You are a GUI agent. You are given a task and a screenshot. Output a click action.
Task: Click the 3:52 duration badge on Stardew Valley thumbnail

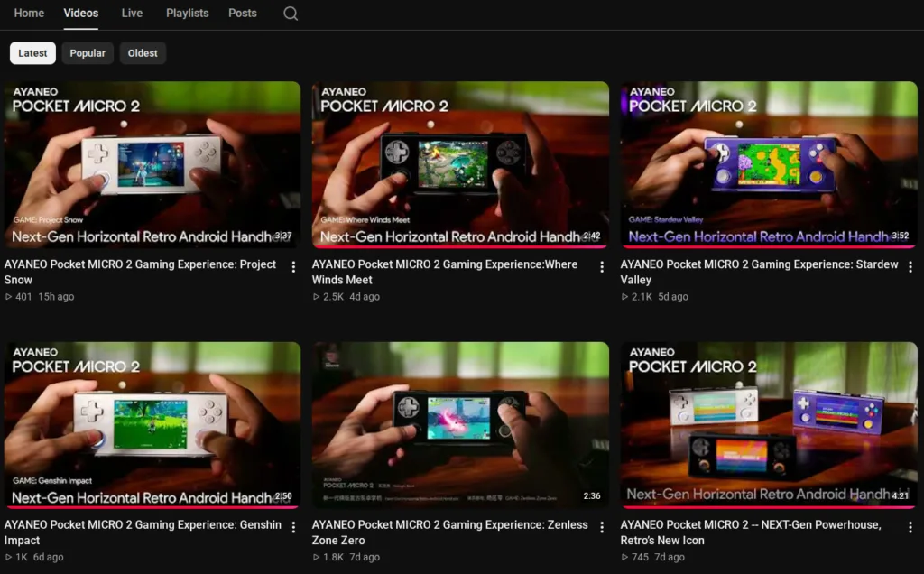[x=900, y=236]
